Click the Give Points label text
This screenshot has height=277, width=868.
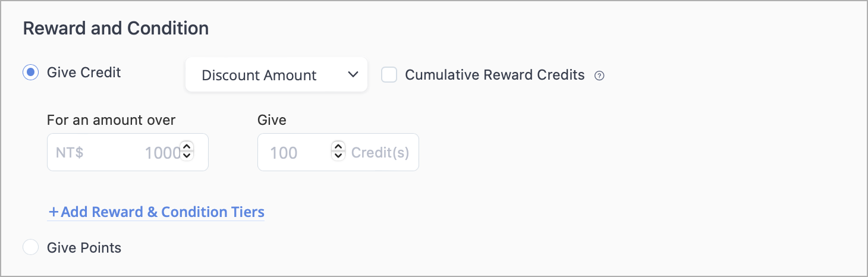pos(84,248)
